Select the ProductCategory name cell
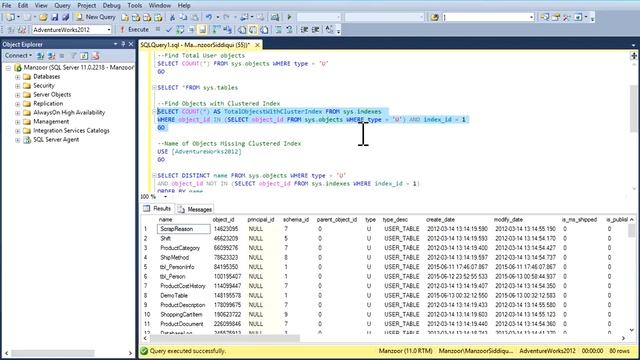Viewport: 640px width, 360px height. click(184, 248)
